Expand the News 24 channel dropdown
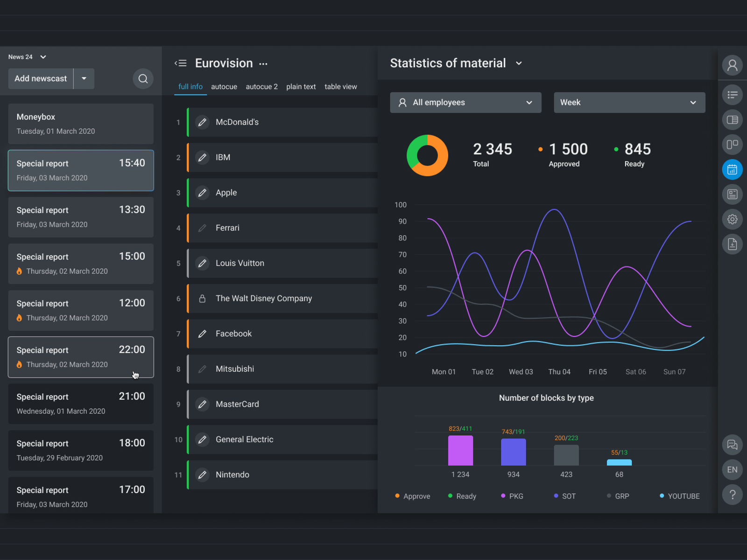 pyautogui.click(x=27, y=57)
